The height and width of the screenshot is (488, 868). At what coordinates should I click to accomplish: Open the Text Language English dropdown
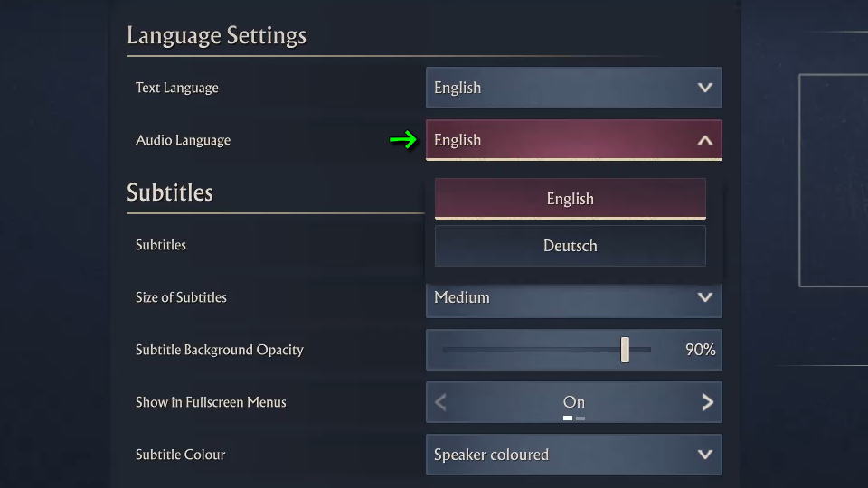click(x=573, y=88)
